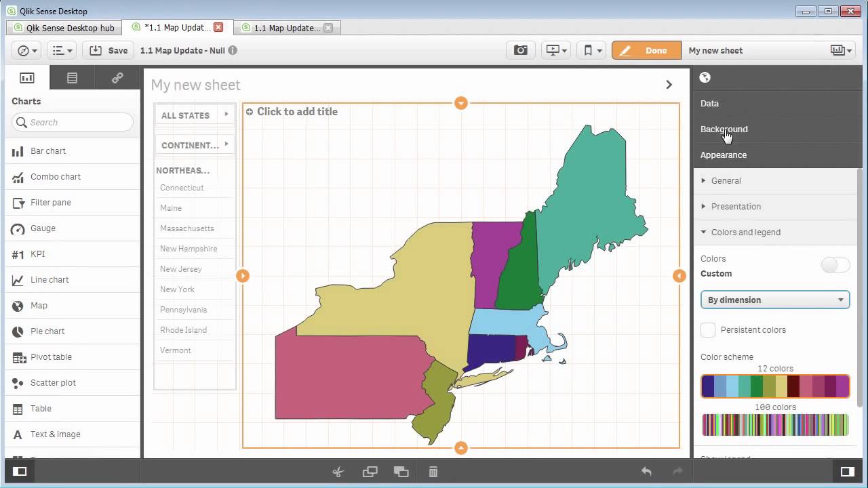The height and width of the screenshot is (488, 868).
Task: Go to next sheet arrow
Action: (669, 85)
